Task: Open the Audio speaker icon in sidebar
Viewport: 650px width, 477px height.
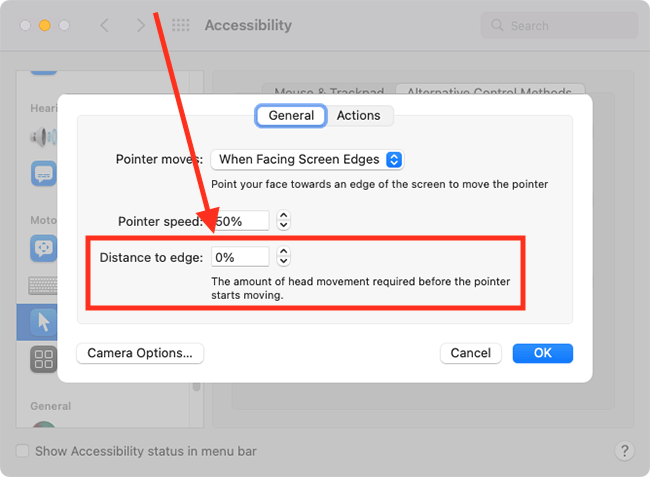Action: [x=44, y=137]
